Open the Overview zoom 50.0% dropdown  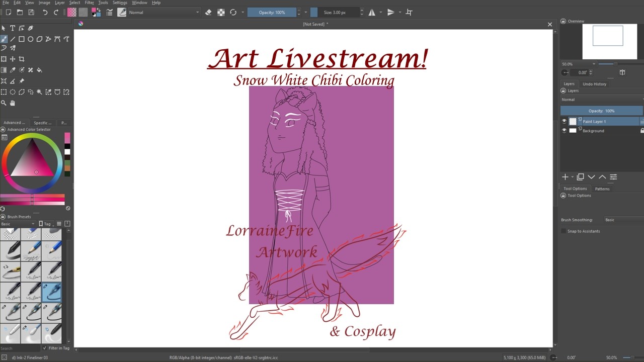pos(579,64)
